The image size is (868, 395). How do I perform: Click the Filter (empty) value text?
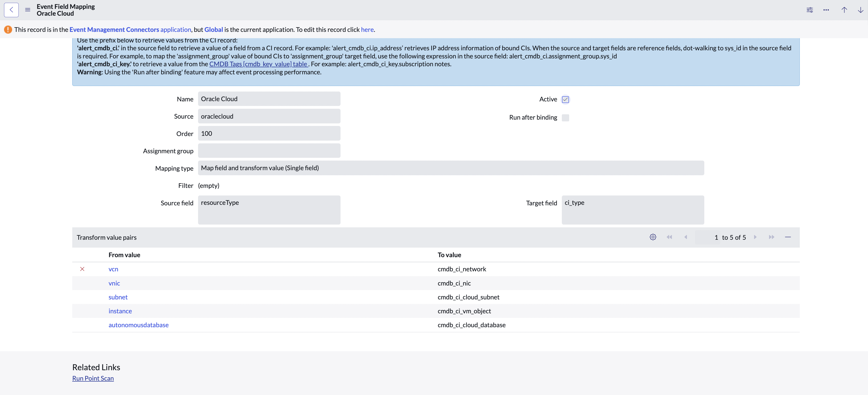click(x=209, y=186)
